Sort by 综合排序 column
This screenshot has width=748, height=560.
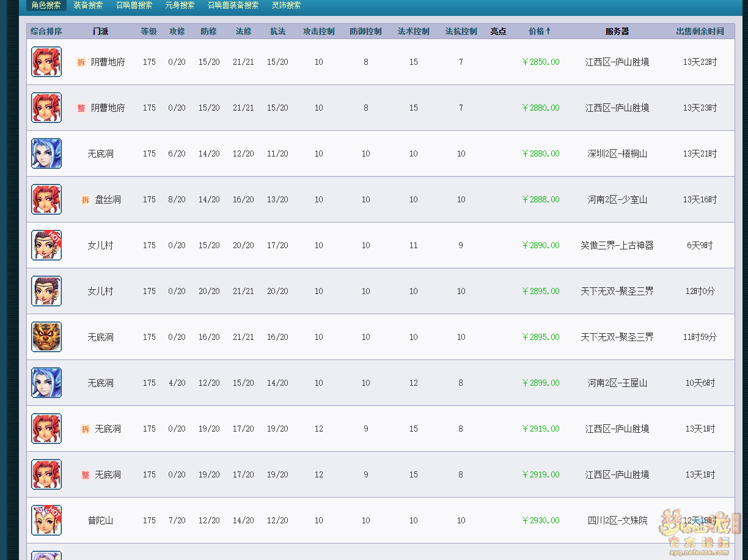click(x=46, y=31)
